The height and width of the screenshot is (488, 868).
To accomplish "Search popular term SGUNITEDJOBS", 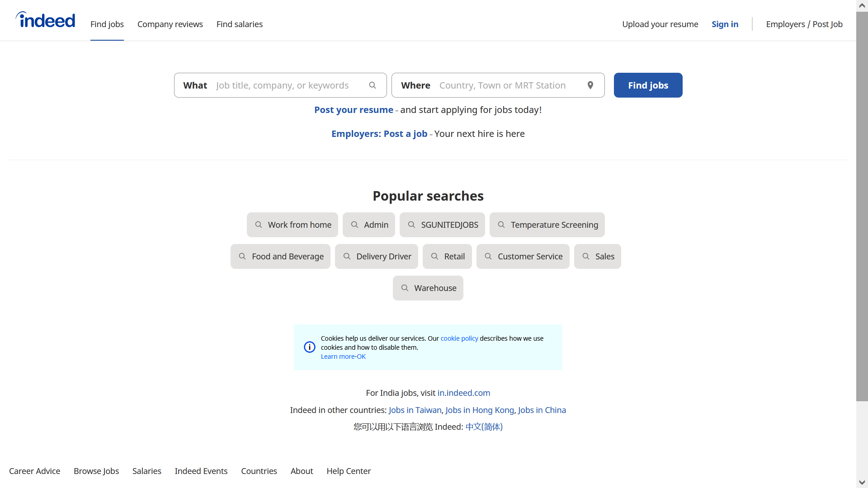I will pos(442,225).
